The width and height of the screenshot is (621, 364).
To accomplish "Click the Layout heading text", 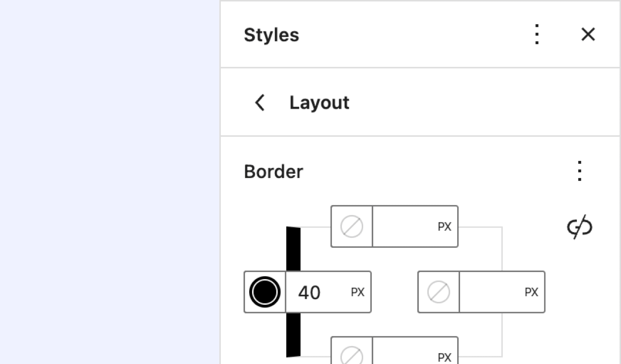I will pos(319,102).
